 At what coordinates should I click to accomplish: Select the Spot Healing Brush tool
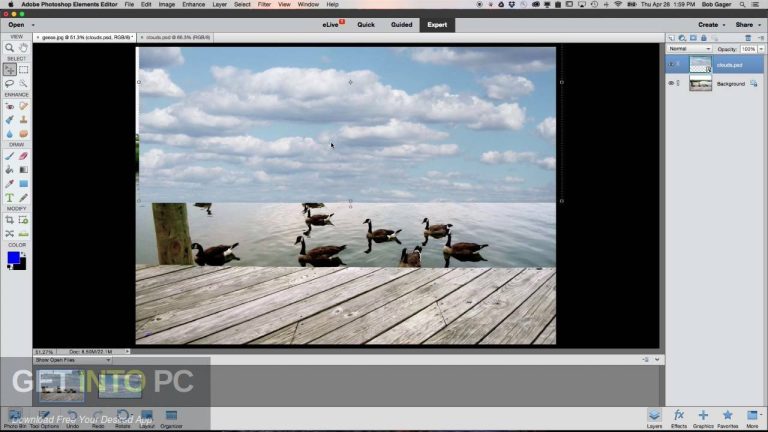click(x=23, y=106)
